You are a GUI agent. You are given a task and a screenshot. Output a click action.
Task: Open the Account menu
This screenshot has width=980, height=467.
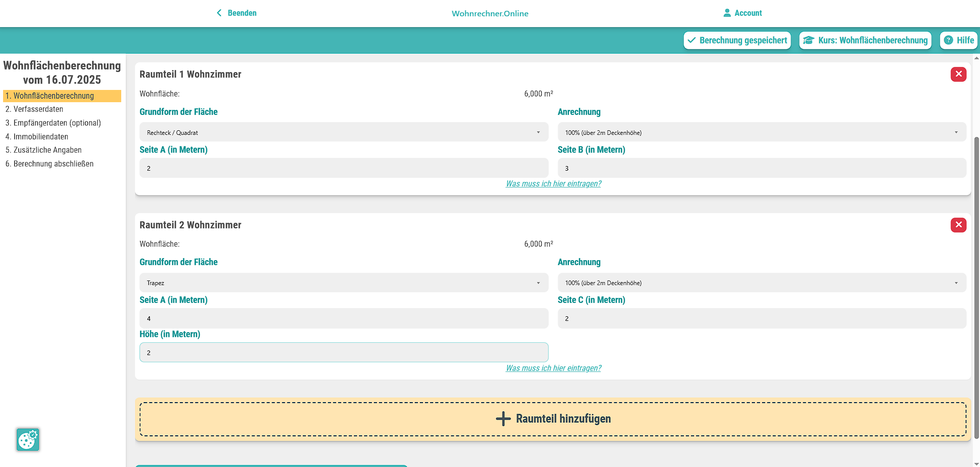[x=742, y=13]
